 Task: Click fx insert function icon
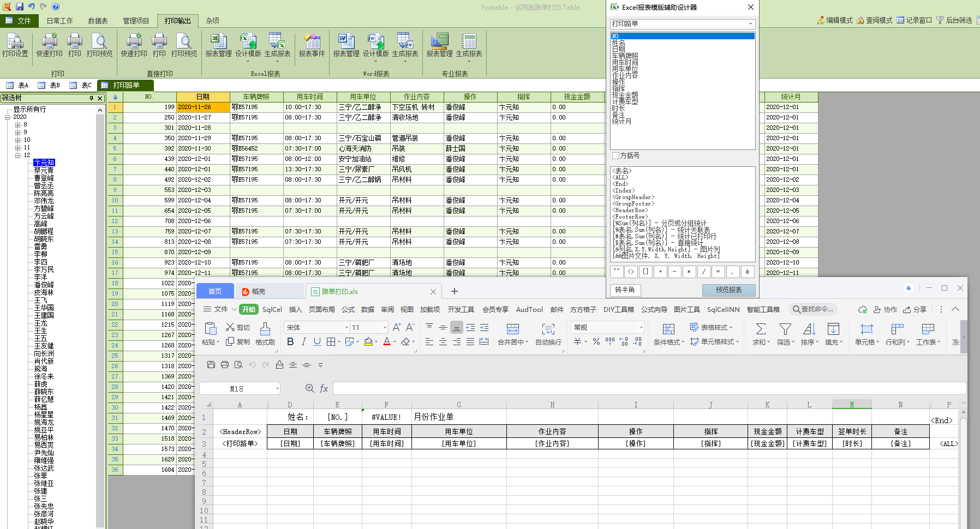point(324,388)
